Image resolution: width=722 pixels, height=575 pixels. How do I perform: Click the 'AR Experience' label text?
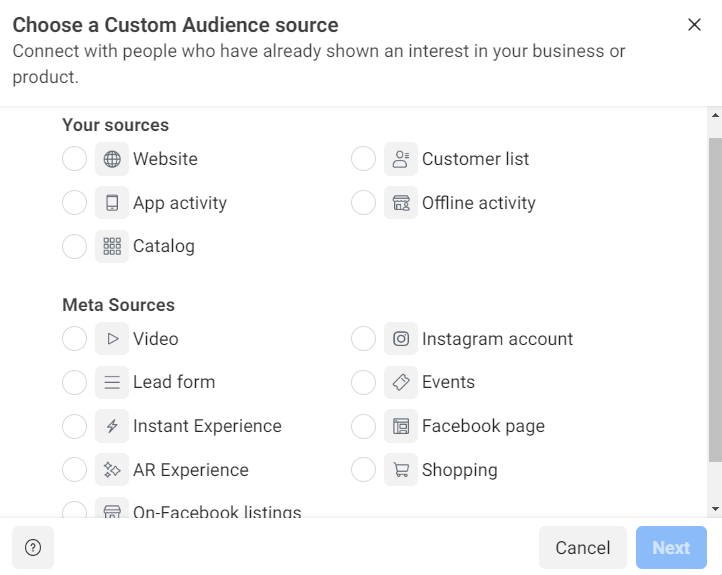[191, 470]
